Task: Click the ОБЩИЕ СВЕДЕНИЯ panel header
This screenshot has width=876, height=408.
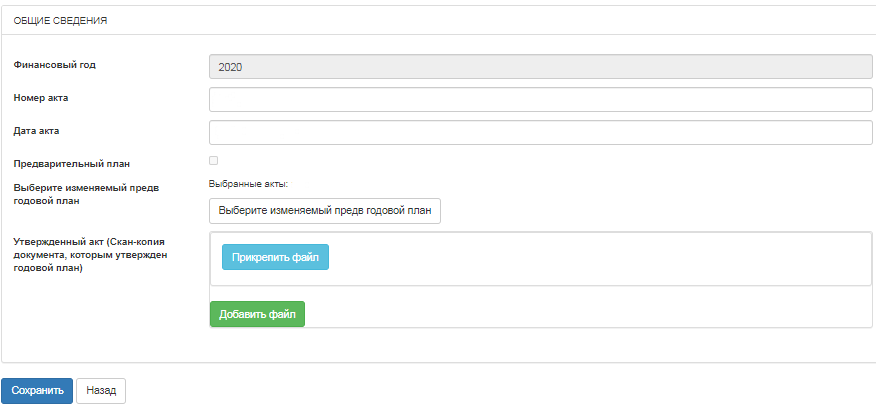Action: point(60,21)
